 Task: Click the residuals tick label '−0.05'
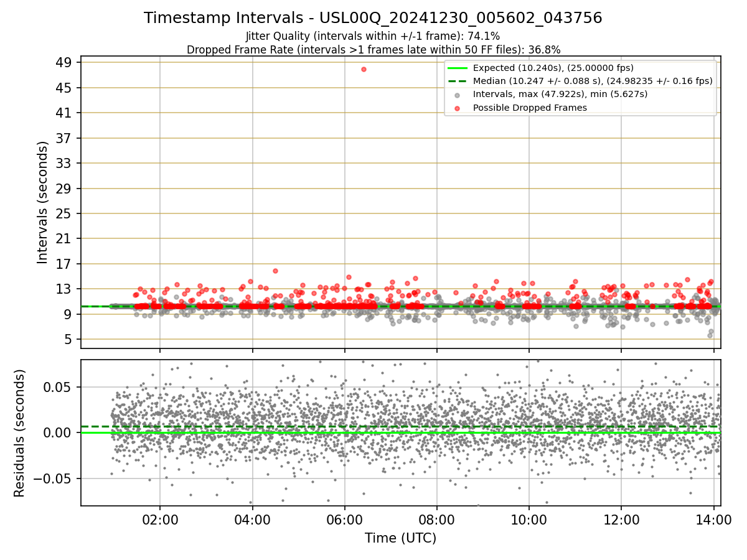tap(54, 479)
